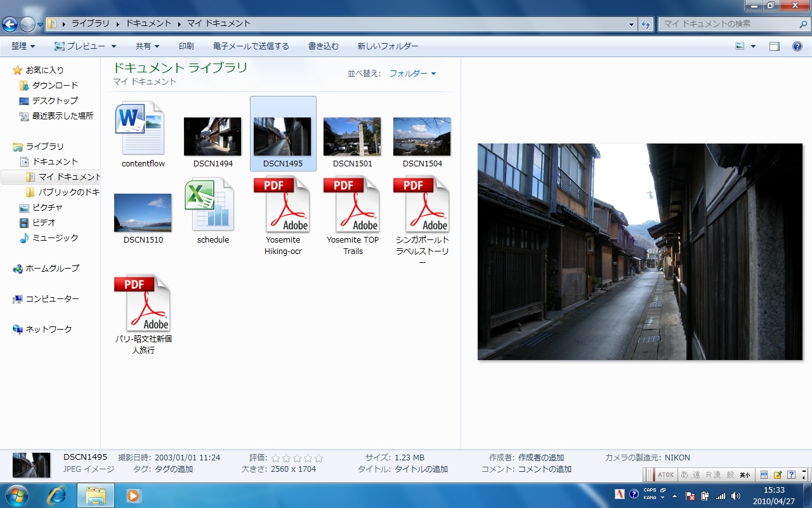Click the Back navigation arrow
This screenshot has height=508, width=812.
(x=10, y=24)
